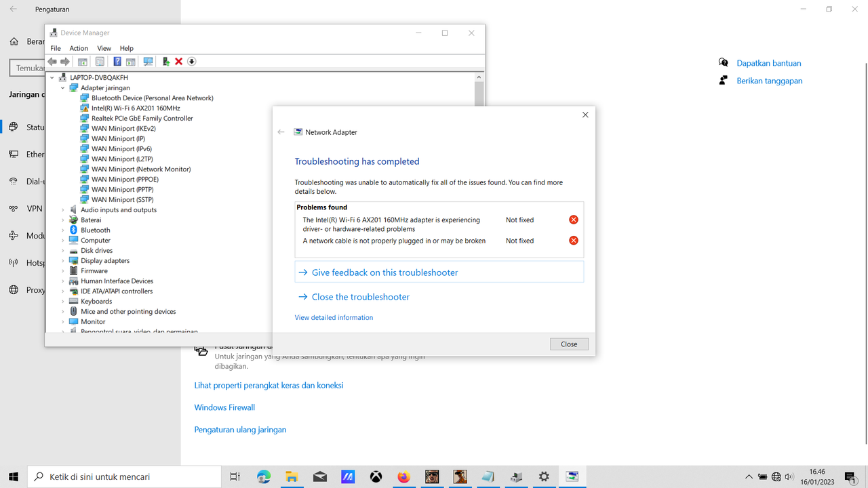
Task: Expand the Firmware category
Action: [x=63, y=271]
